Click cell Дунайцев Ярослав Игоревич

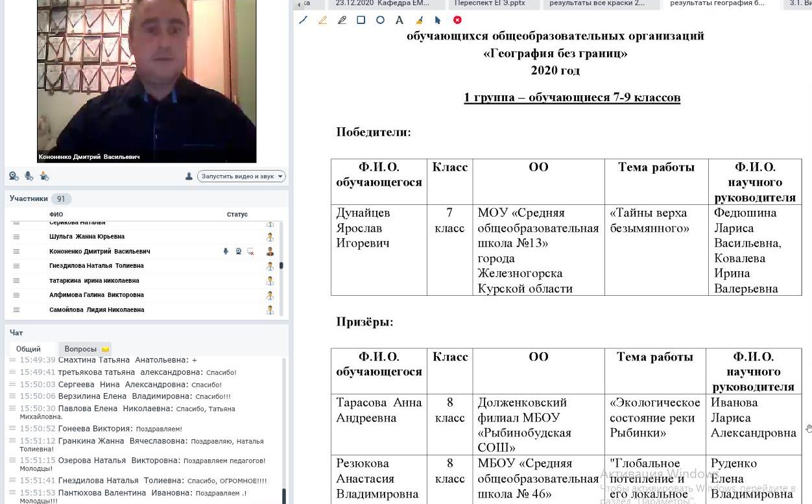click(379, 250)
